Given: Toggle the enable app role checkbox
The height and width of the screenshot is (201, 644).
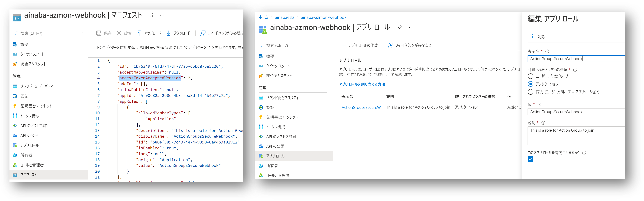Looking at the screenshot, I should (x=531, y=159).
